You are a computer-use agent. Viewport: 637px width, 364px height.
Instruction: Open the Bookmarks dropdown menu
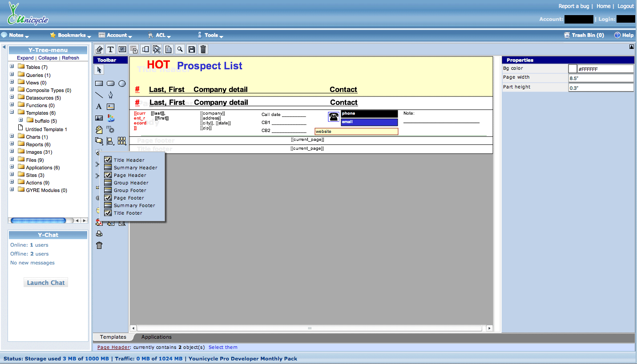pyautogui.click(x=70, y=35)
